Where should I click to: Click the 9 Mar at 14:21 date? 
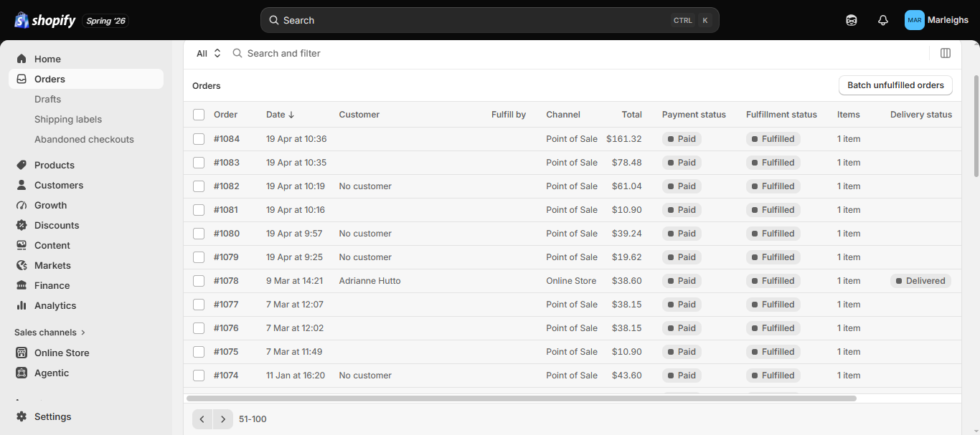[295, 281]
